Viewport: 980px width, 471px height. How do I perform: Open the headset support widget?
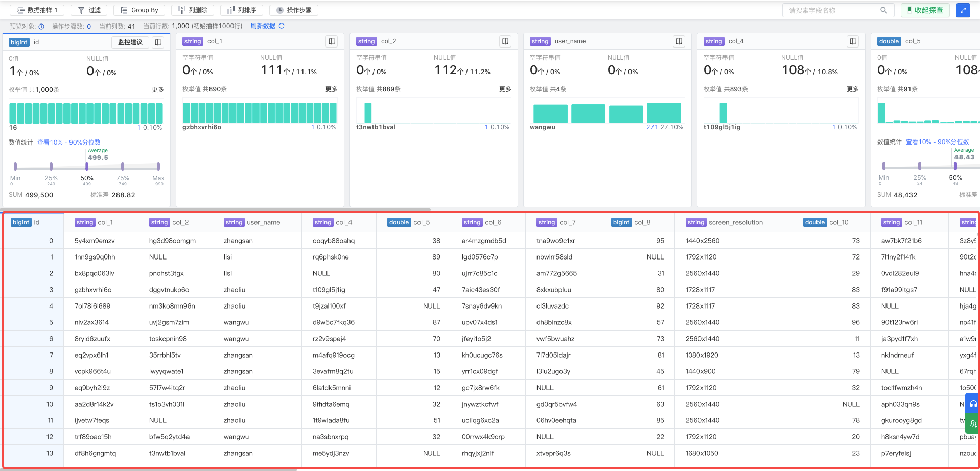click(973, 404)
